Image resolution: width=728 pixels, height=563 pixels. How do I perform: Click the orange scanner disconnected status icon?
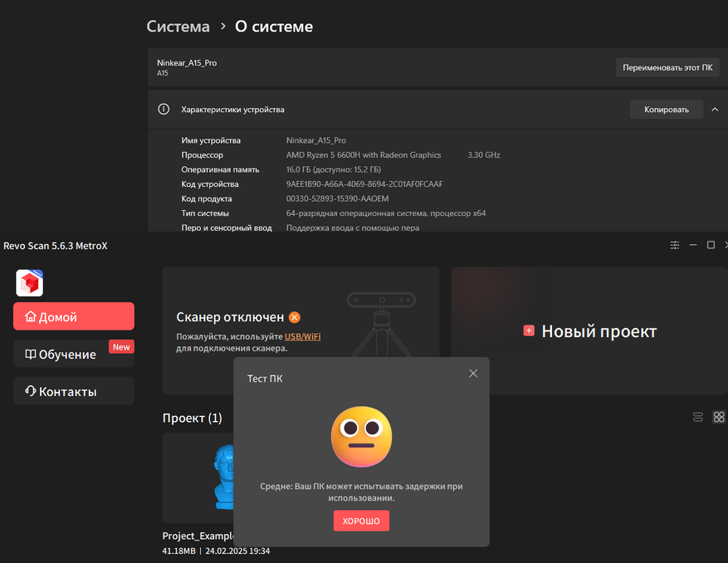click(295, 317)
